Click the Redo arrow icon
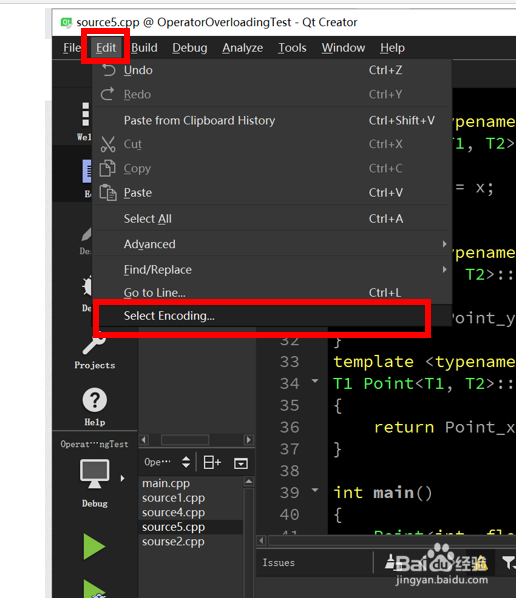The image size is (516, 598). [x=107, y=94]
